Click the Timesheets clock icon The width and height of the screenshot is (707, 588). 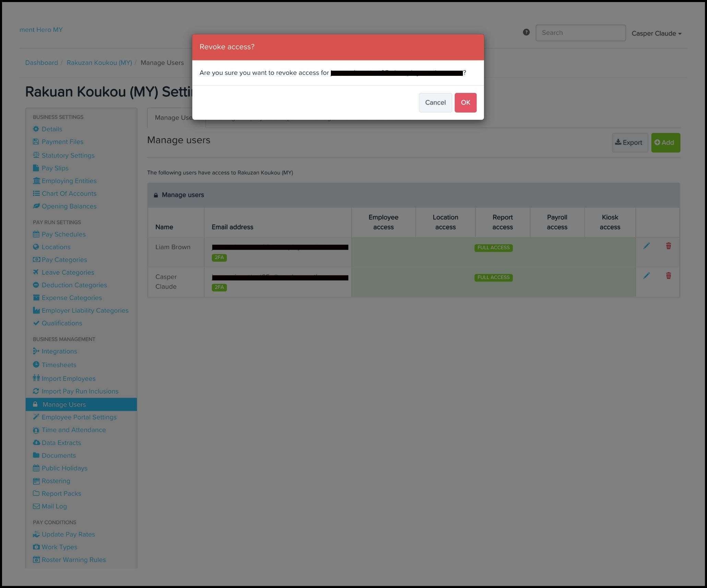tap(36, 364)
